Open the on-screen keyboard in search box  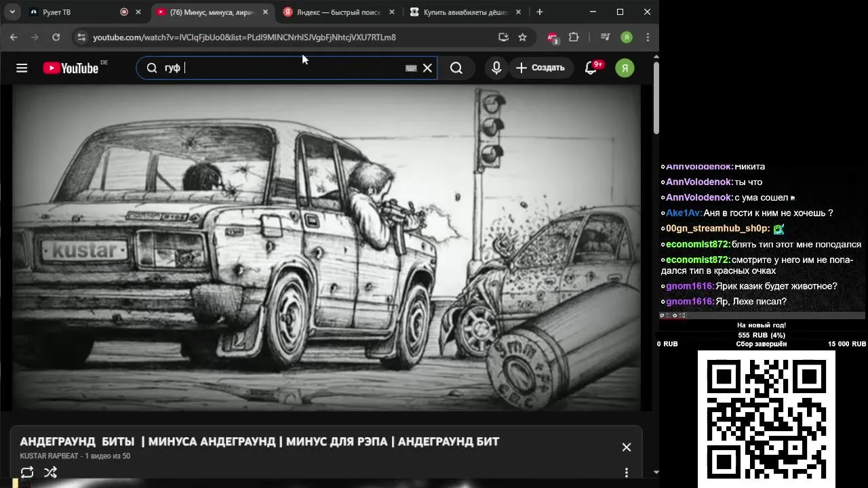point(411,68)
